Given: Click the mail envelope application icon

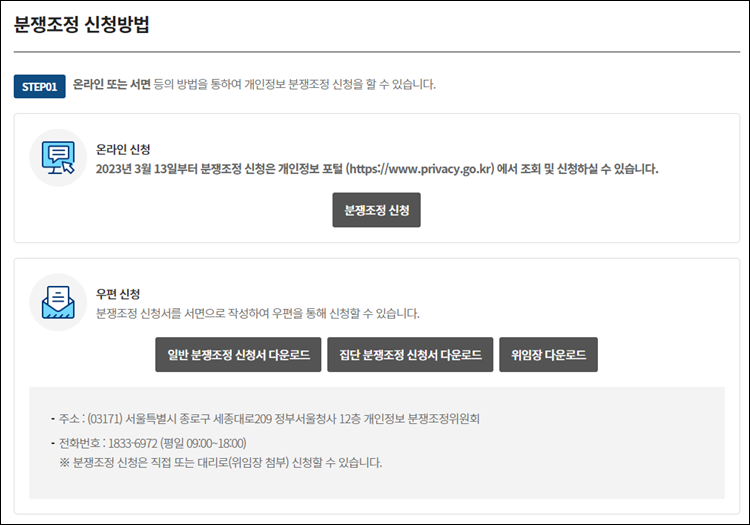Looking at the screenshot, I should (x=58, y=302).
